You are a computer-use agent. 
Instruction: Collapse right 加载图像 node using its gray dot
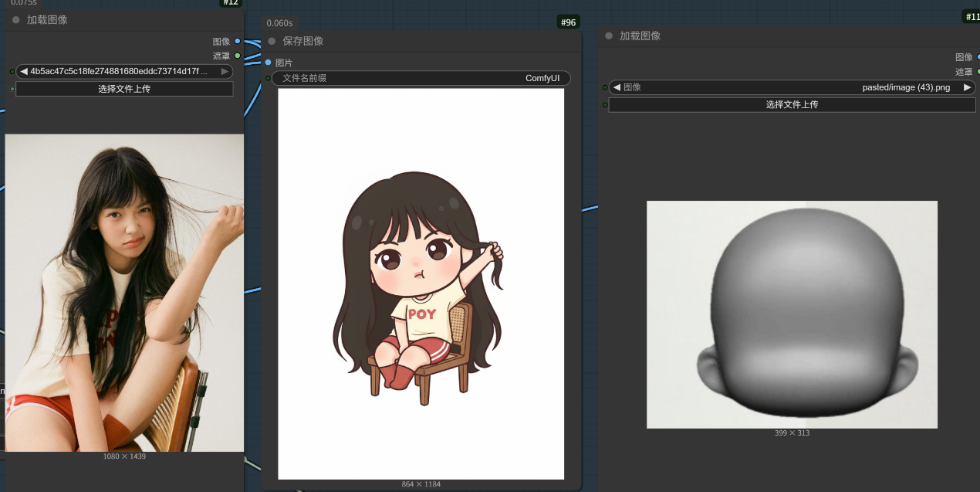click(609, 36)
